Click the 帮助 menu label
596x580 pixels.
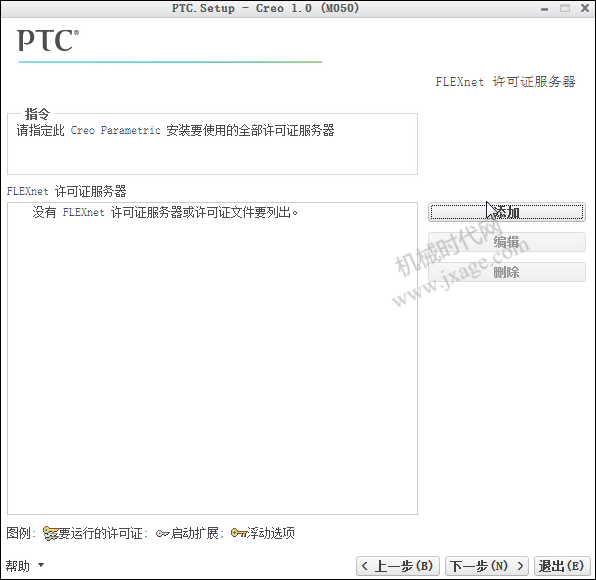pyautogui.click(x=17, y=566)
